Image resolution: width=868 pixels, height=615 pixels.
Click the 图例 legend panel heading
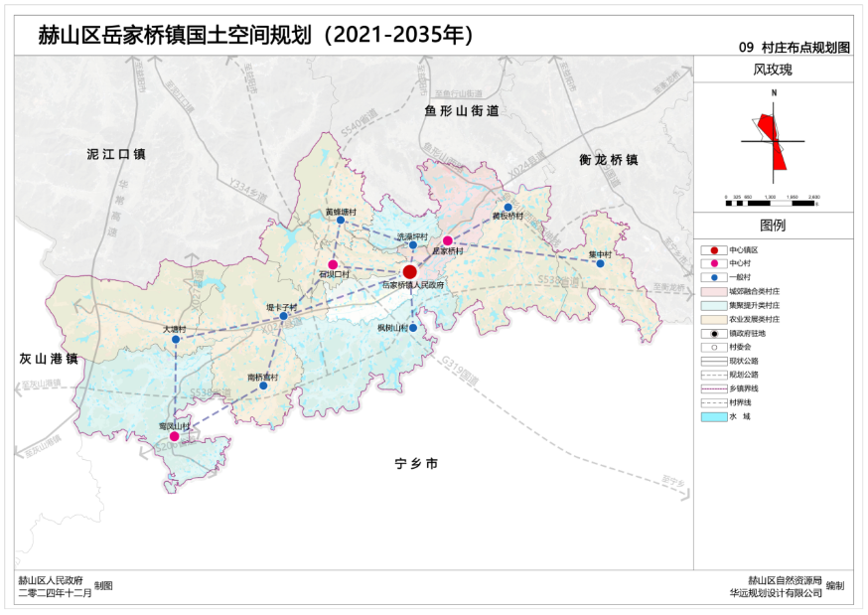click(773, 226)
